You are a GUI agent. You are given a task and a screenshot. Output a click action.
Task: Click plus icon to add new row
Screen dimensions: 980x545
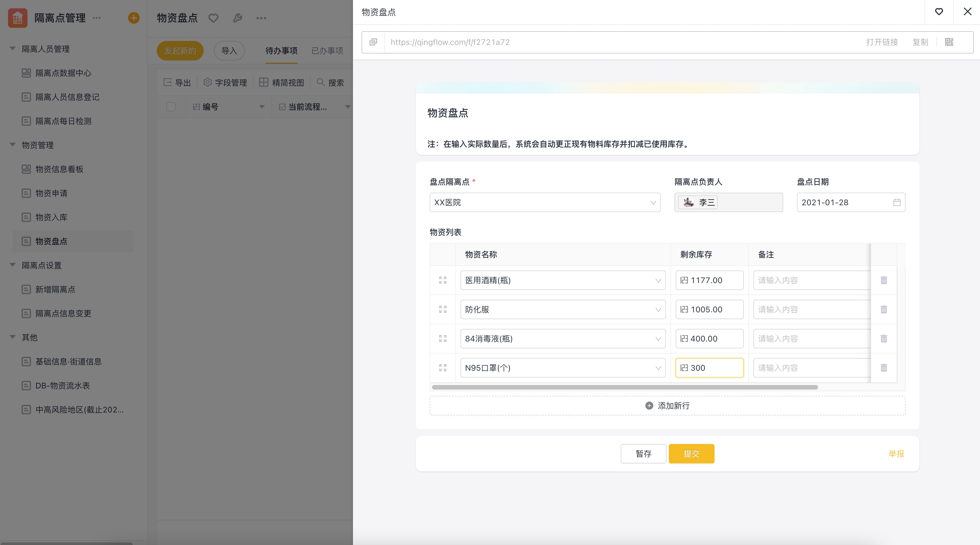tap(649, 406)
